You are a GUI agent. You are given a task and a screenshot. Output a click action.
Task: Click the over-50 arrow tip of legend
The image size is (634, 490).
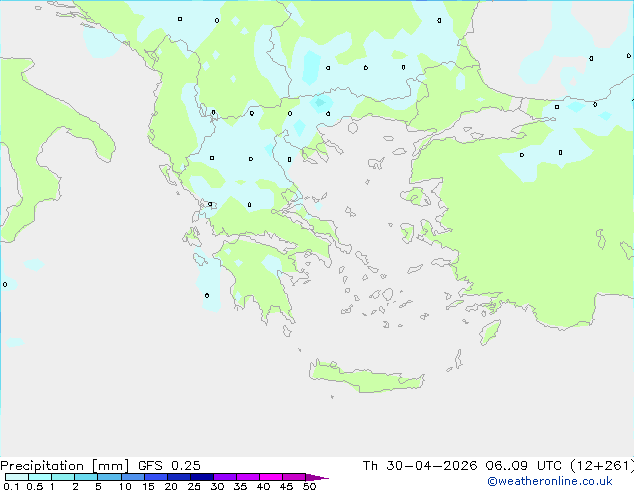click(317, 477)
